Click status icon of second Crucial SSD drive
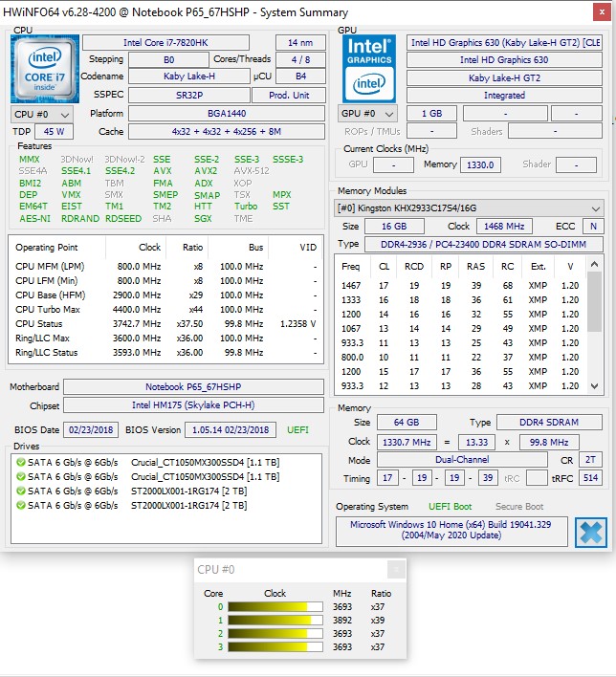 click(20, 476)
